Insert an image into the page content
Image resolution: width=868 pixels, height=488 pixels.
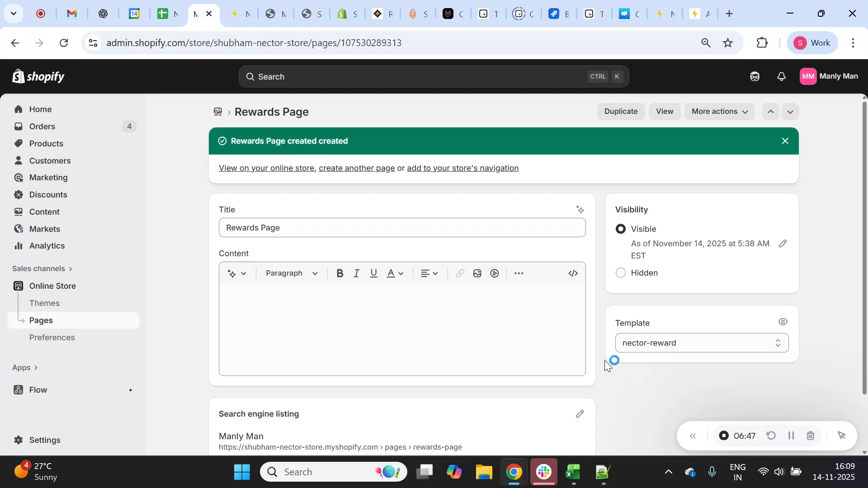click(x=477, y=273)
